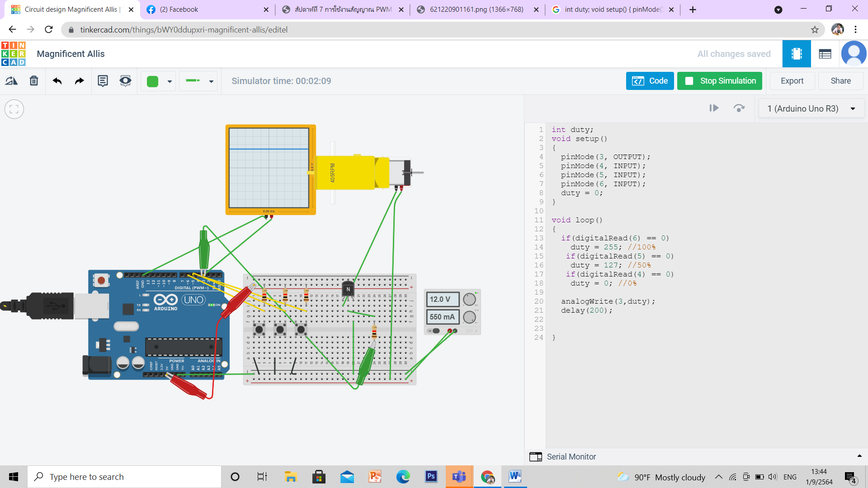This screenshot has width=868, height=488.
Task: Turn the power supply voltage knob
Action: (x=469, y=299)
